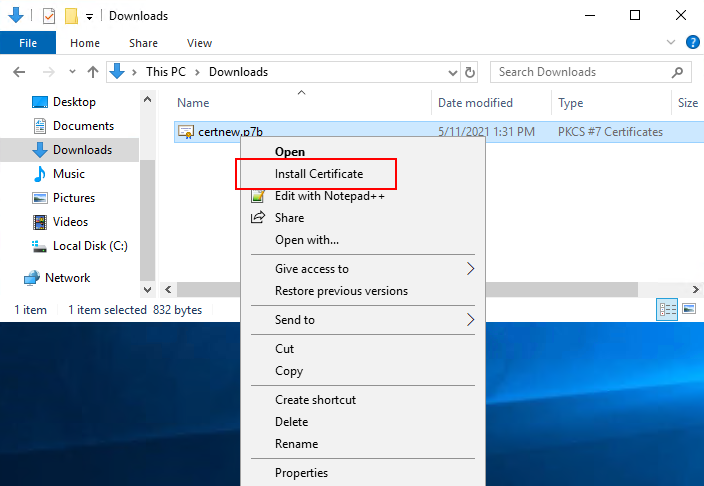Choose Create shortcut from the context menu

point(363,400)
